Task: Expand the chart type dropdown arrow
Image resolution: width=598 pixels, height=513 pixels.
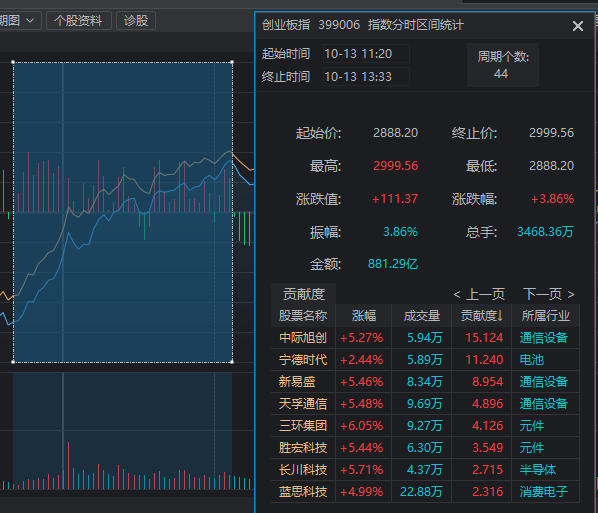Action: pyautogui.click(x=31, y=20)
